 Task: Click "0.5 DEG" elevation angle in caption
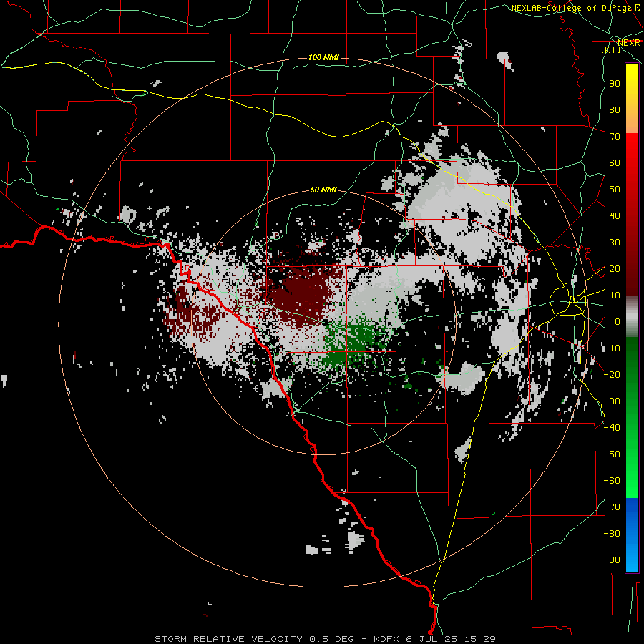click(331, 639)
